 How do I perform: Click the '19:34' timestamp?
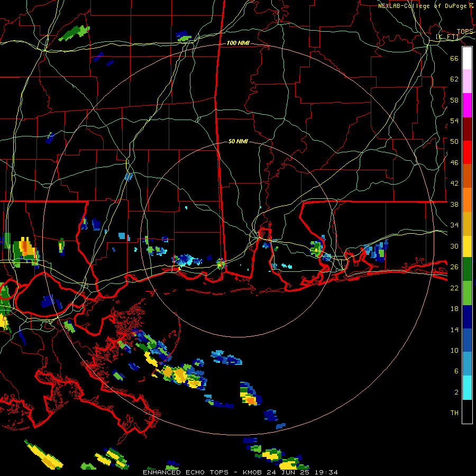(x=325, y=472)
